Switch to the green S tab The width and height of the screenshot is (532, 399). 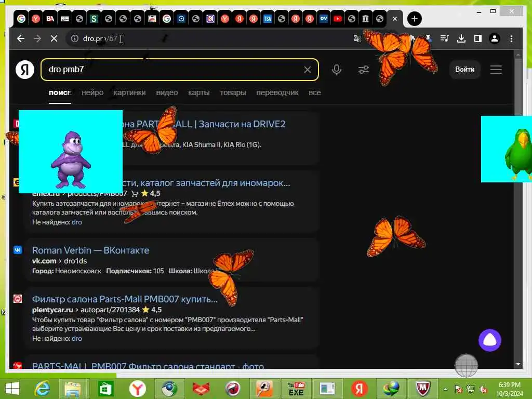(x=94, y=19)
